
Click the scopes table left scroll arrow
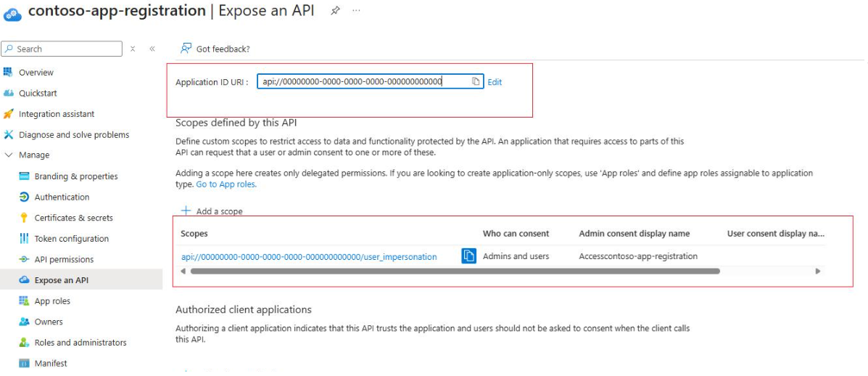coord(183,271)
